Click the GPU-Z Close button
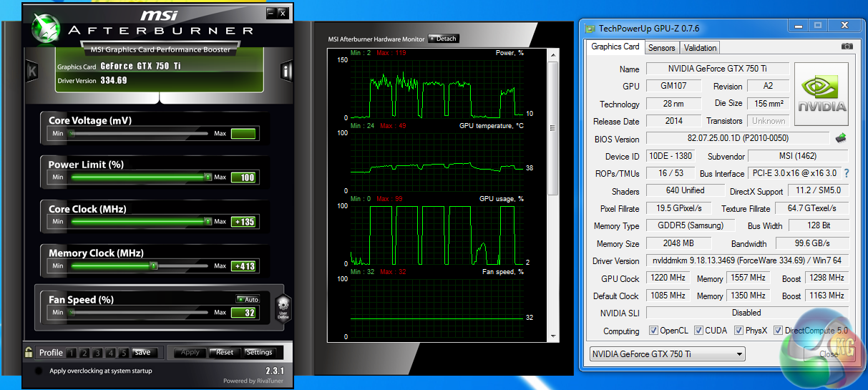Screen dimensions: 868x390 click(x=828, y=354)
